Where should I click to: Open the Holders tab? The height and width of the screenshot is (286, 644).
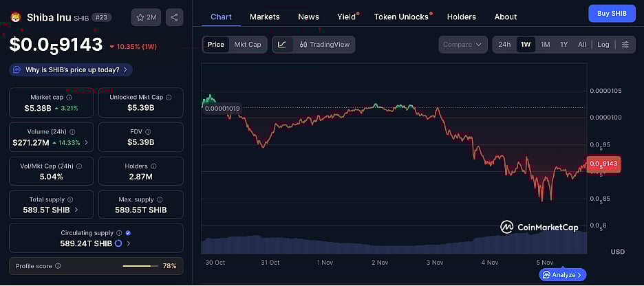[461, 16]
